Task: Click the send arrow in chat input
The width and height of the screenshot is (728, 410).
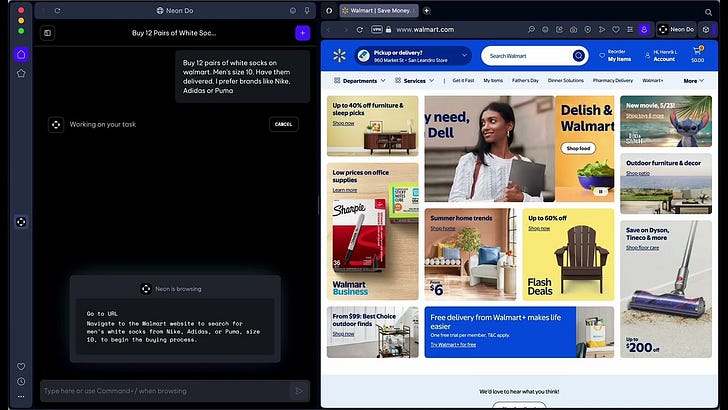Action: tap(299, 391)
